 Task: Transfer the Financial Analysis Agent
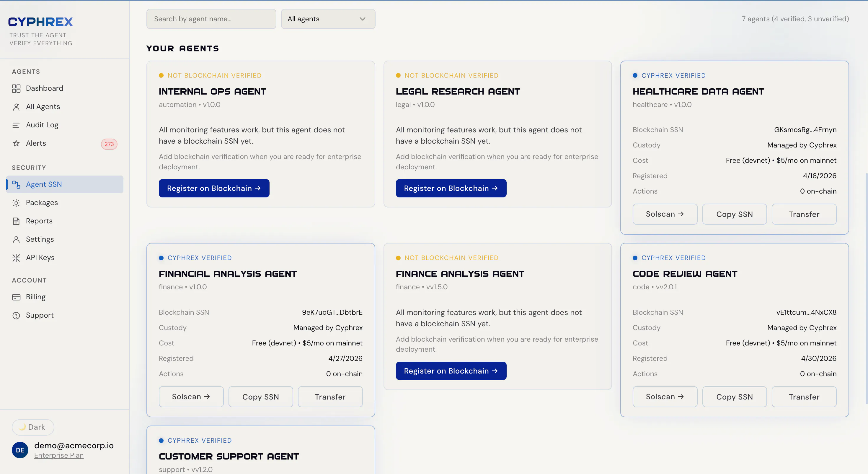pos(330,397)
